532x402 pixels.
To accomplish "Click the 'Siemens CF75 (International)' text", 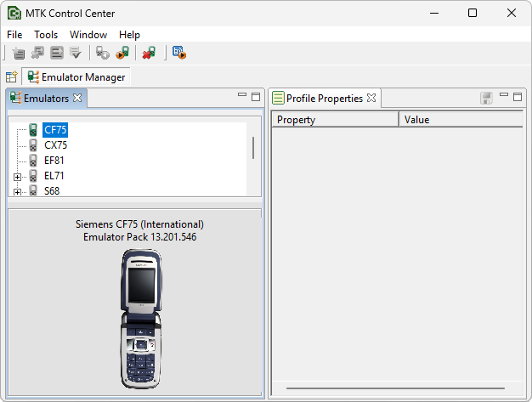I will 139,224.
